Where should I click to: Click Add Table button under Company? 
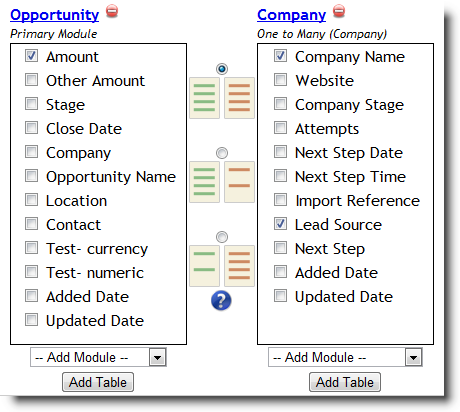click(x=345, y=382)
